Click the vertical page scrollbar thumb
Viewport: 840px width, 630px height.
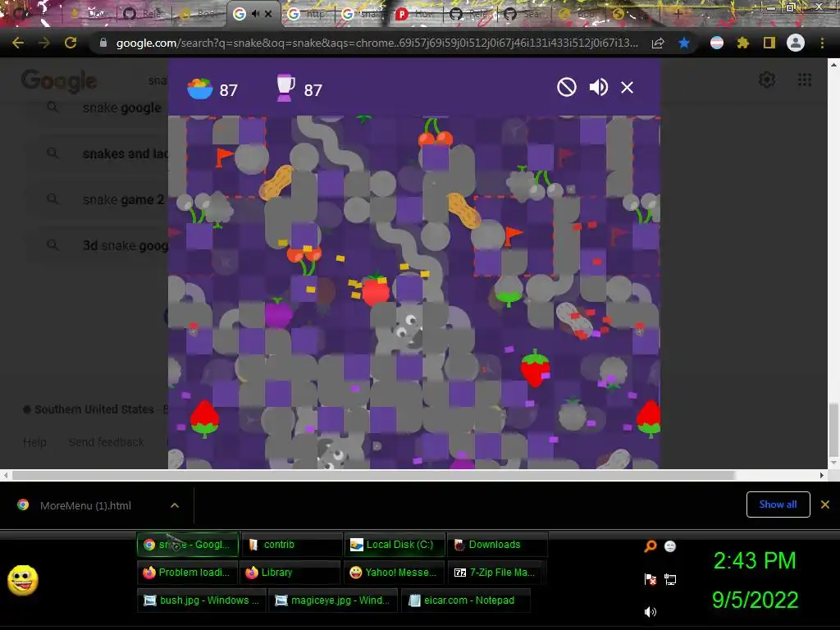coord(833,429)
